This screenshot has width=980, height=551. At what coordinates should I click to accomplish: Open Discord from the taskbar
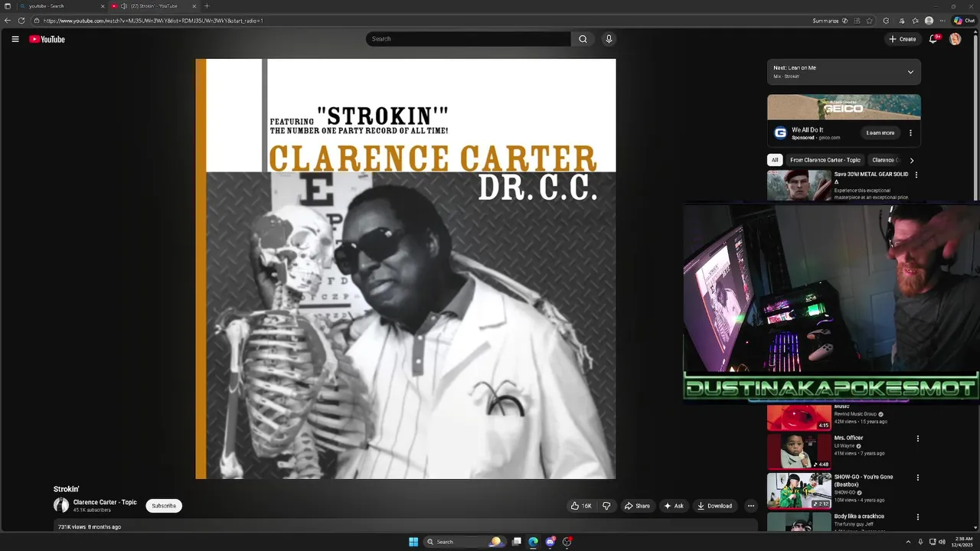(x=550, y=542)
